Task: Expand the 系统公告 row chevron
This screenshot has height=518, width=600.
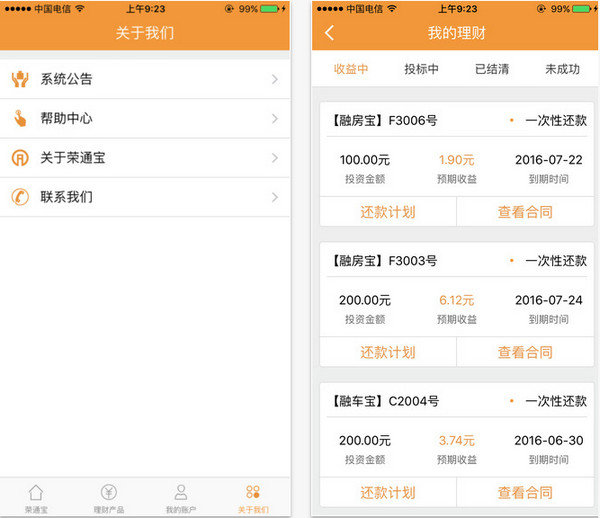Action: coord(275,79)
